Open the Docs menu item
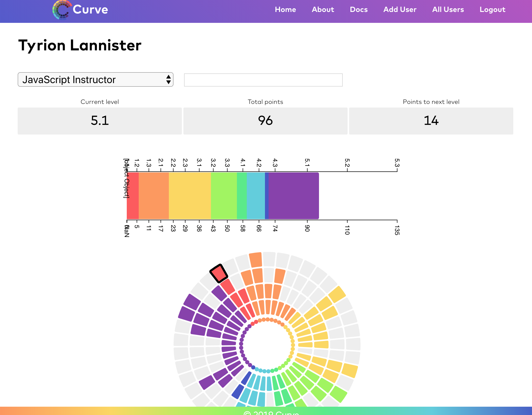 pos(359,10)
